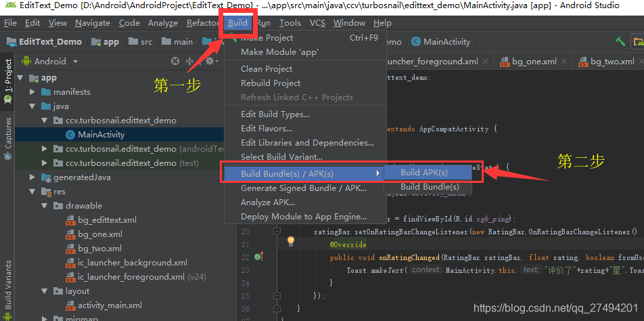The image size is (644, 321).
Task: Collapse the app module node
Action: click(x=20, y=78)
